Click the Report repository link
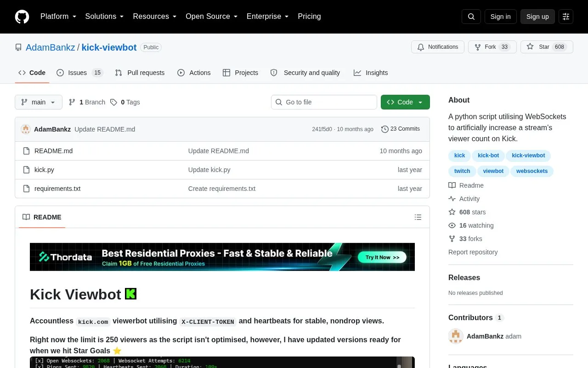Viewport: 588px width, 368px height. click(473, 252)
